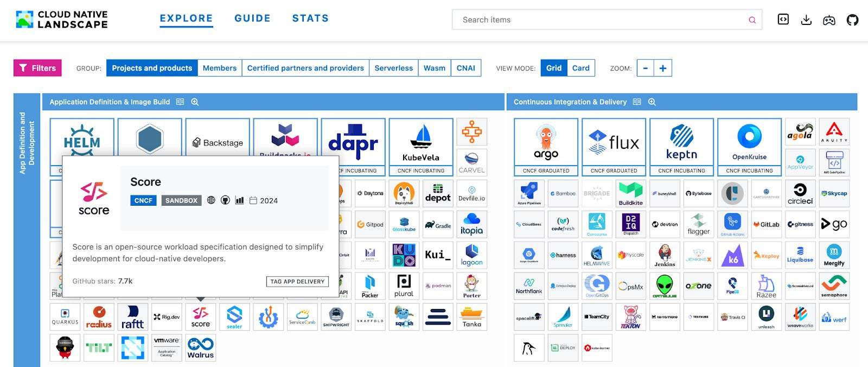Go to the Explore page
Screen dimensions: 868x367
coord(186,18)
